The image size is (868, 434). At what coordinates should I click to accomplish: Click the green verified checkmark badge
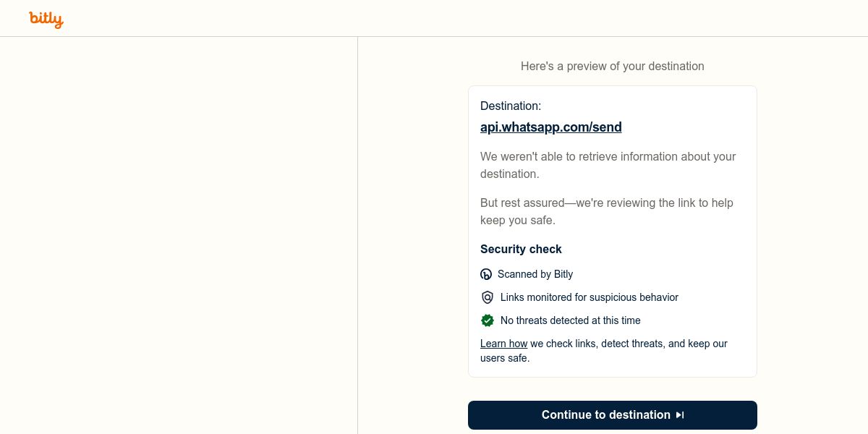pyautogui.click(x=488, y=320)
